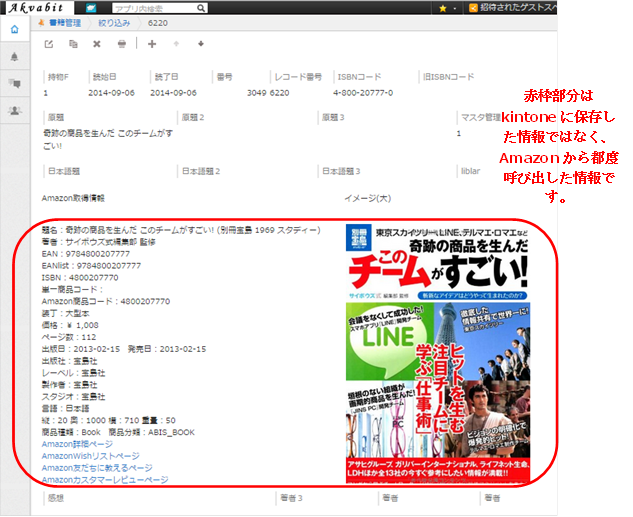
Task: Click the 言語: 日本語 line
Action: pyautogui.click(x=65, y=408)
